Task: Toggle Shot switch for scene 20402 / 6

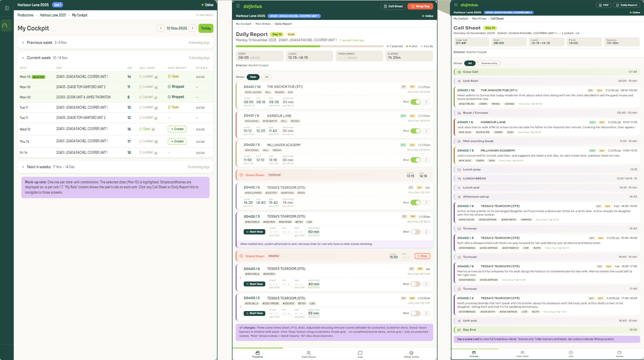Action: (x=416, y=203)
